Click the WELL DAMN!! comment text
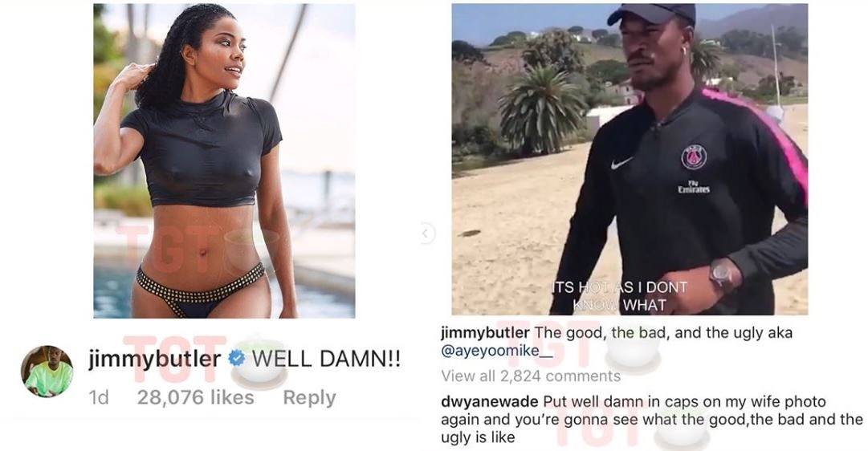 (x=326, y=360)
